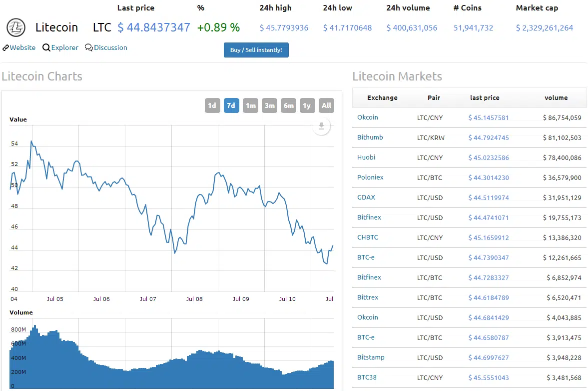The height and width of the screenshot is (391, 588).
Task: Click the Buy / Sell instantly button
Action: 256,50
